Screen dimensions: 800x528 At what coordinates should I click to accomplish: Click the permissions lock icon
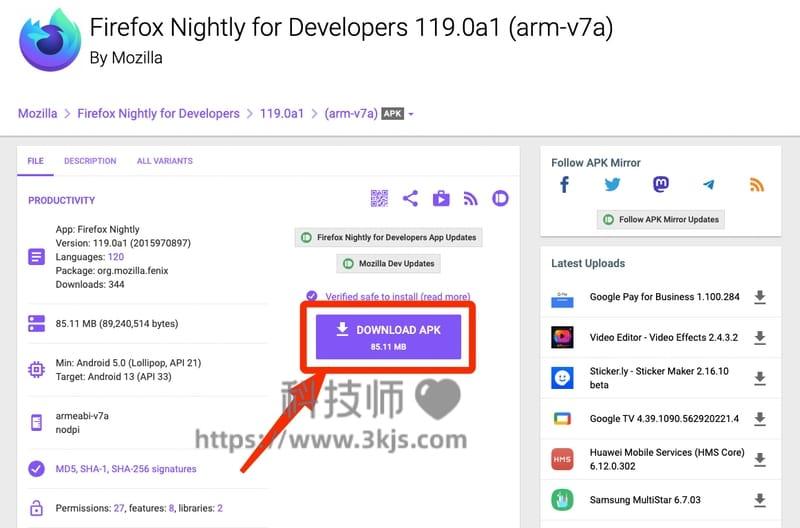(36, 508)
